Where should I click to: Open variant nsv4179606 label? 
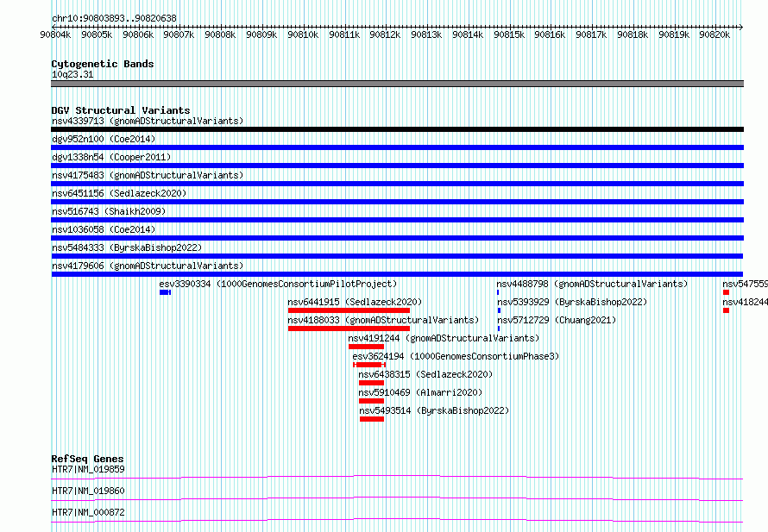148,266
